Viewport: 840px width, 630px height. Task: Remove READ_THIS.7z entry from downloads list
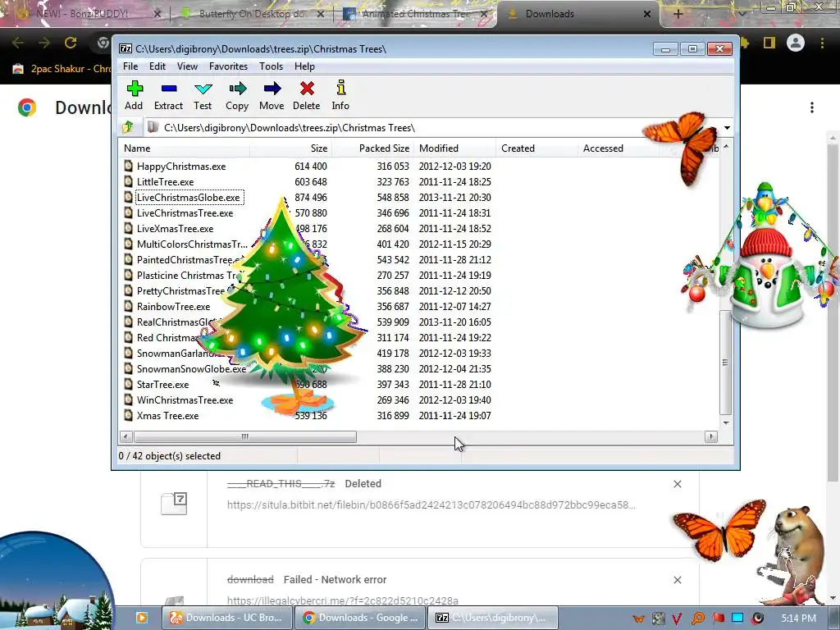(677, 484)
